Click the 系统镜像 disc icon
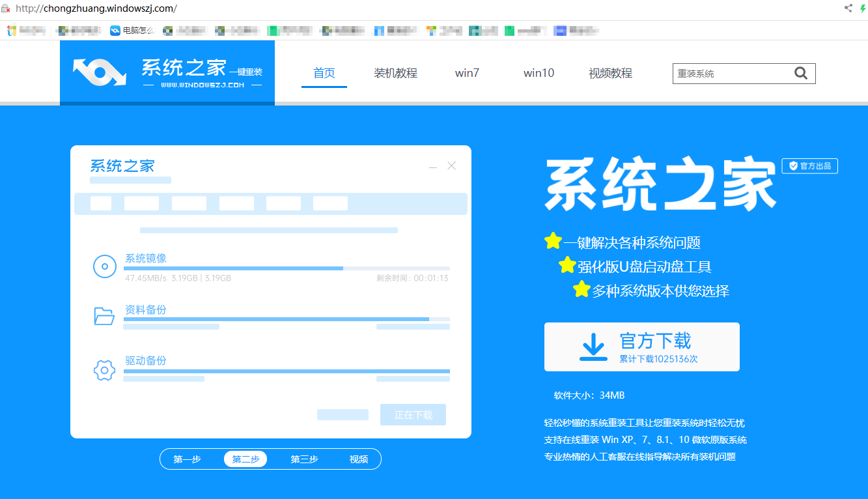 104,266
